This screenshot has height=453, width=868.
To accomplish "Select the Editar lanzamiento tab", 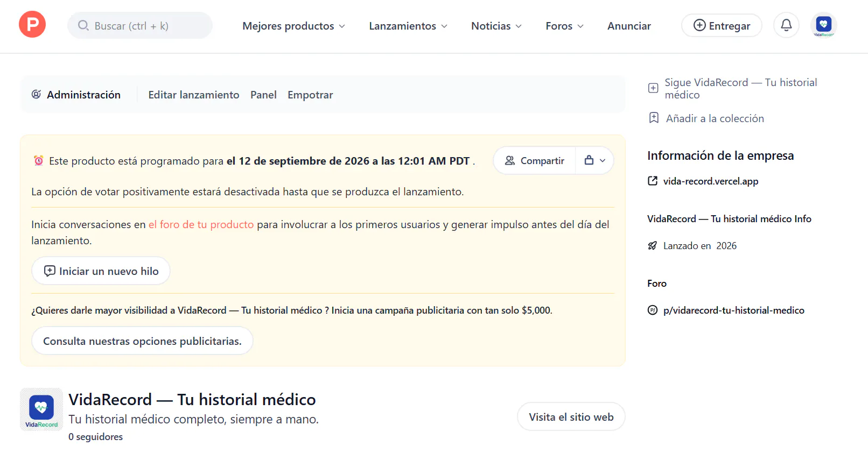I will [x=194, y=95].
